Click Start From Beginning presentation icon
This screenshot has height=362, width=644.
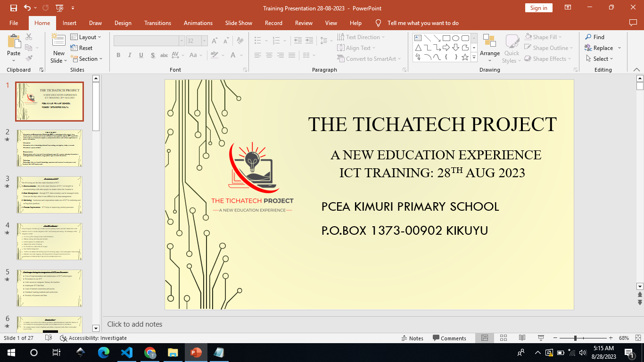click(59, 8)
